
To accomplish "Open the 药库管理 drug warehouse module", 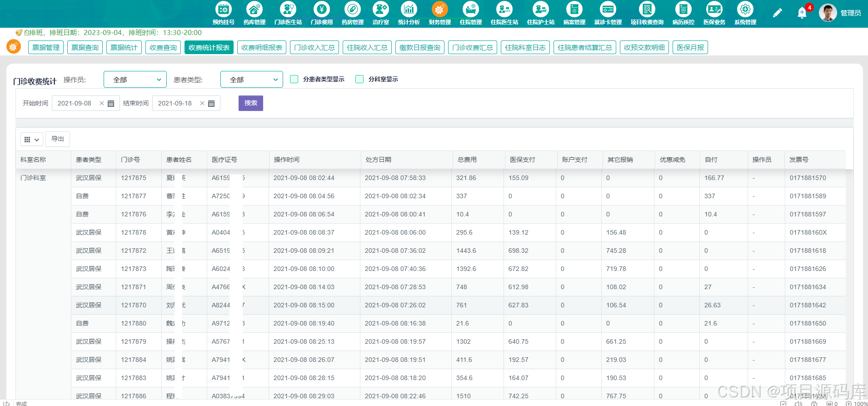I will tap(254, 13).
